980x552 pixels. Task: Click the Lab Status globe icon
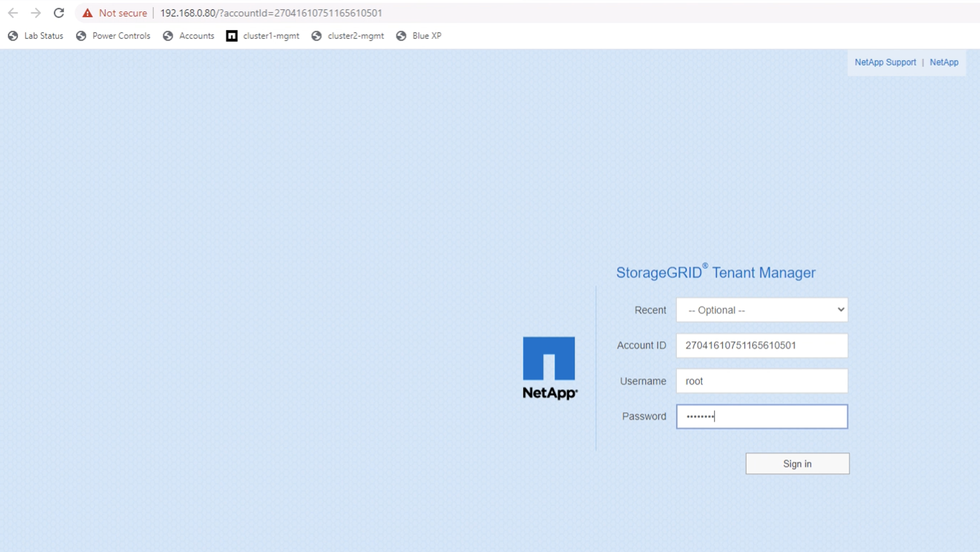coord(13,36)
